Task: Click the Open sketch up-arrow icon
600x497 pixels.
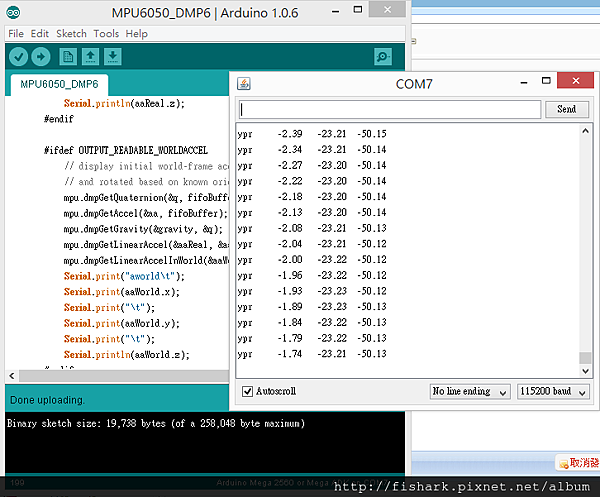Action: [90, 56]
